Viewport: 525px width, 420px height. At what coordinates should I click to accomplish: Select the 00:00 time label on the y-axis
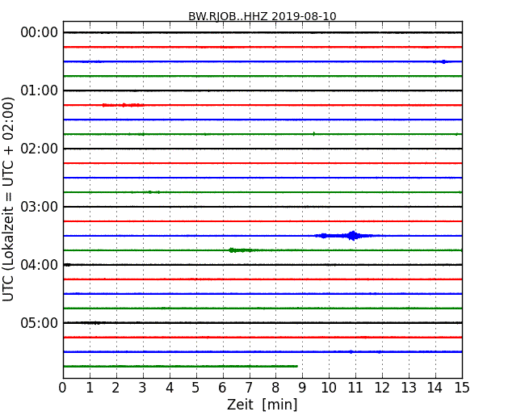[40, 33]
